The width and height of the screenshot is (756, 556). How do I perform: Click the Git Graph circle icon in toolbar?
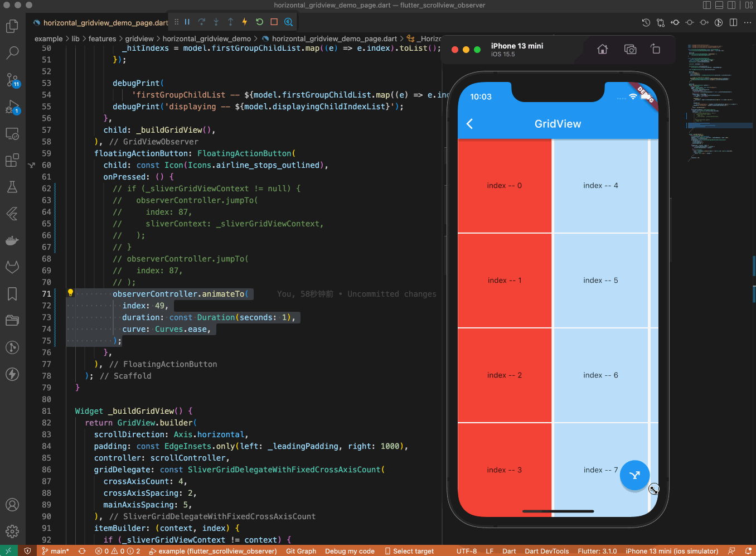pos(719,22)
